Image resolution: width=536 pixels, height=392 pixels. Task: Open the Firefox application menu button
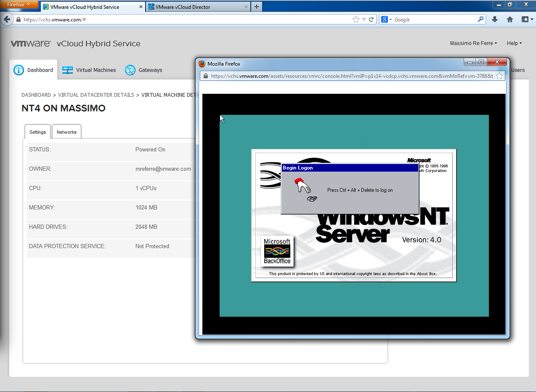19,5
